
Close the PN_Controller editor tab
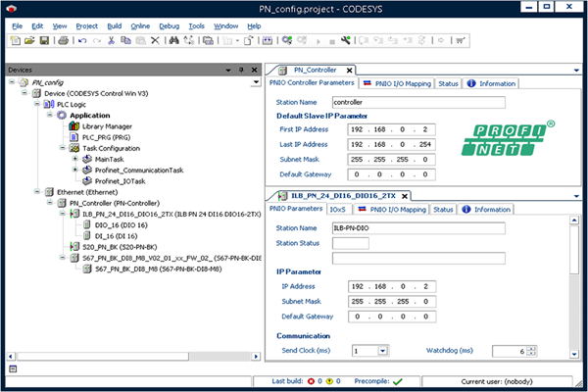tap(349, 71)
